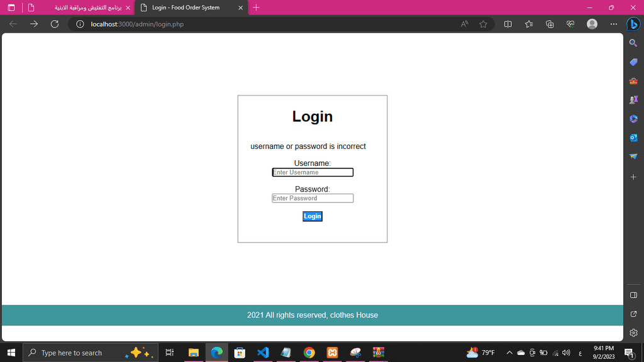Click the Enter Password input field
This screenshot has height=362, width=644.
[x=313, y=198]
